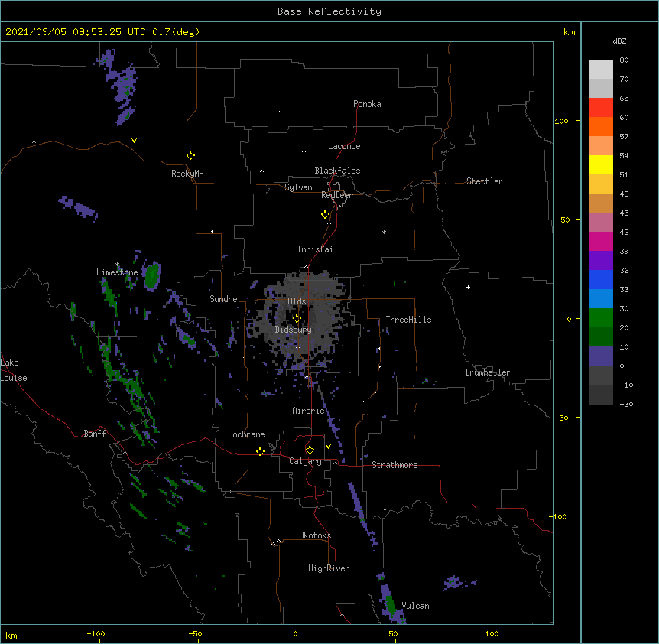The width and height of the screenshot is (659, 644).
Task: Click the 65 dBZ red color swatch
Action: coord(601,107)
